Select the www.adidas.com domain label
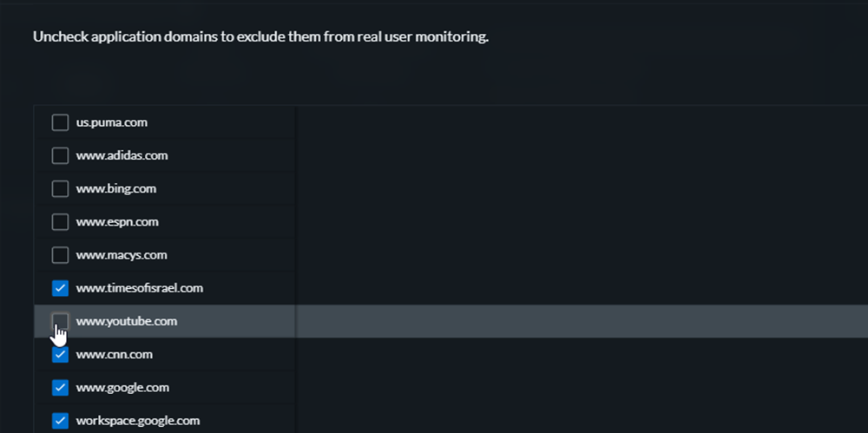Screen dimensions: 868x433 pos(122,155)
